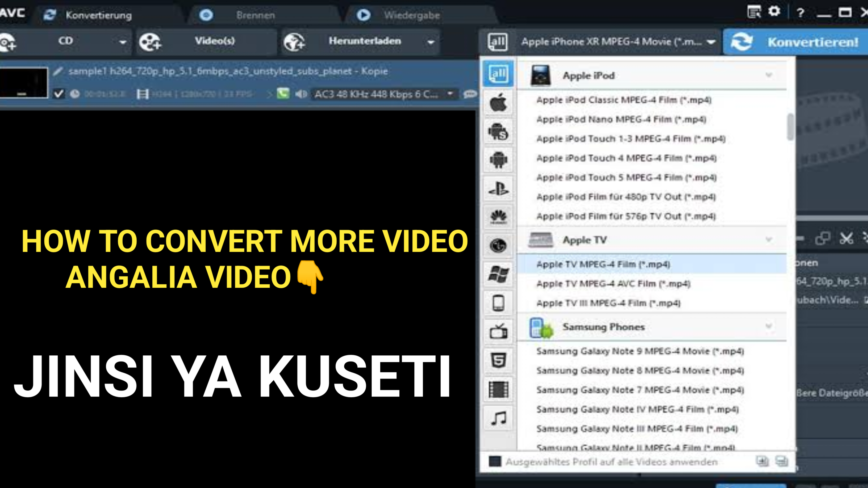The height and width of the screenshot is (488, 868).
Task: Click the CD add button label
Action: pyautogui.click(x=65, y=40)
